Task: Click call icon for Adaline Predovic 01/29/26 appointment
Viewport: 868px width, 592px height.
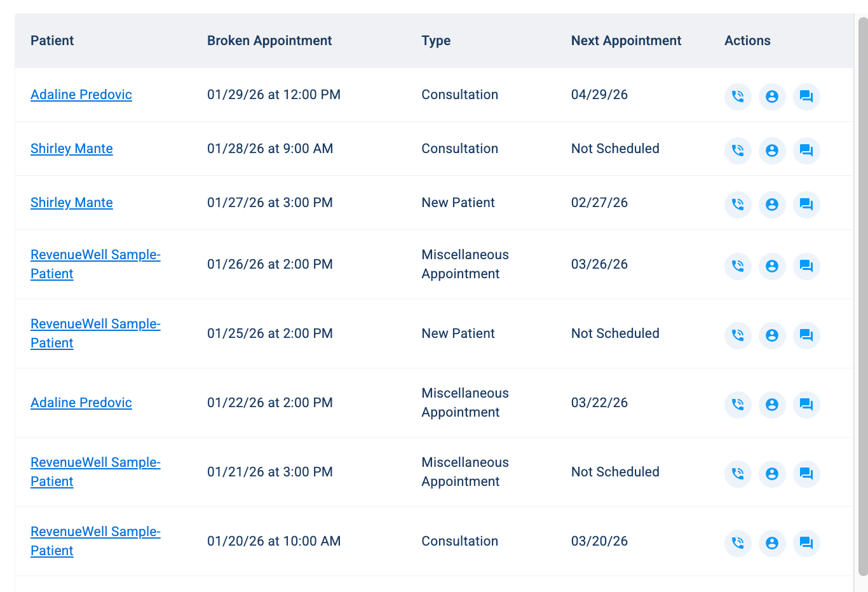Action: tap(738, 97)
